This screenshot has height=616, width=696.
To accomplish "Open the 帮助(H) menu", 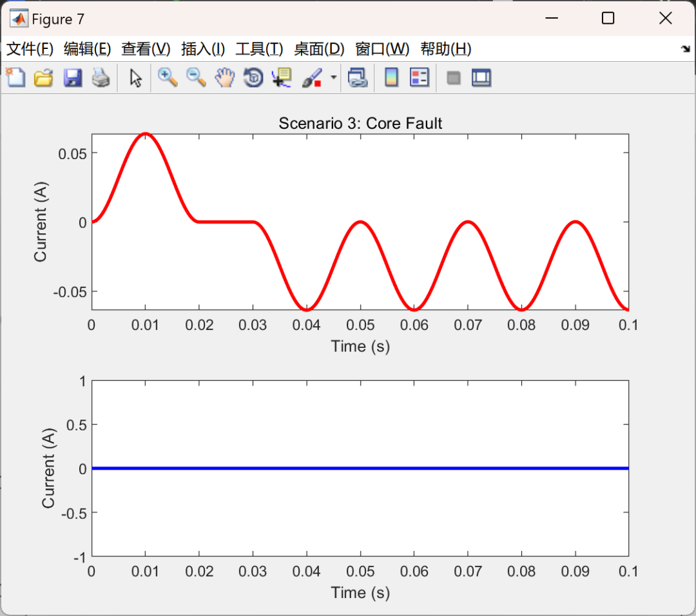I will point(446,49).
